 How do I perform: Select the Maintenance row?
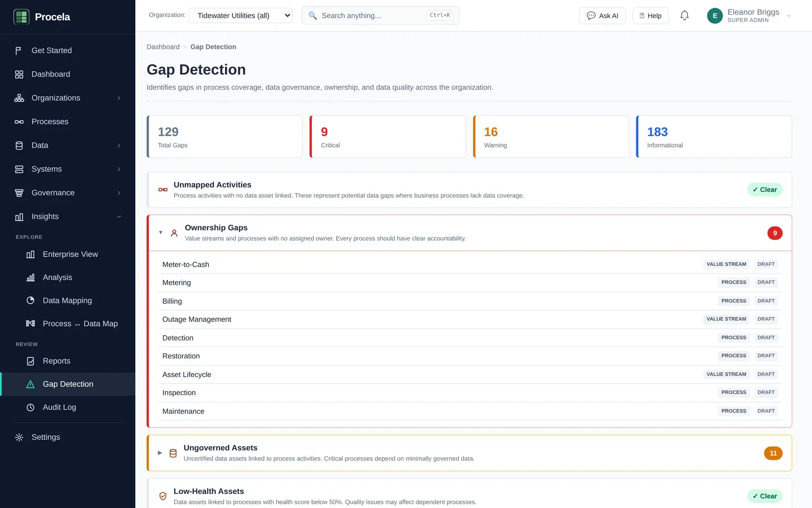pyautogui.click(x=470, y=411)
